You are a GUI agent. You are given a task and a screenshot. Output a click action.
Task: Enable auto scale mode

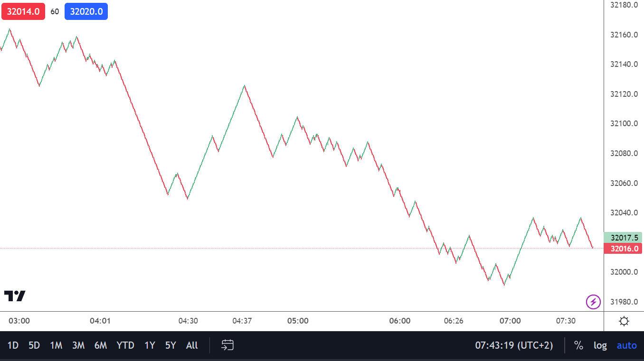626,345
